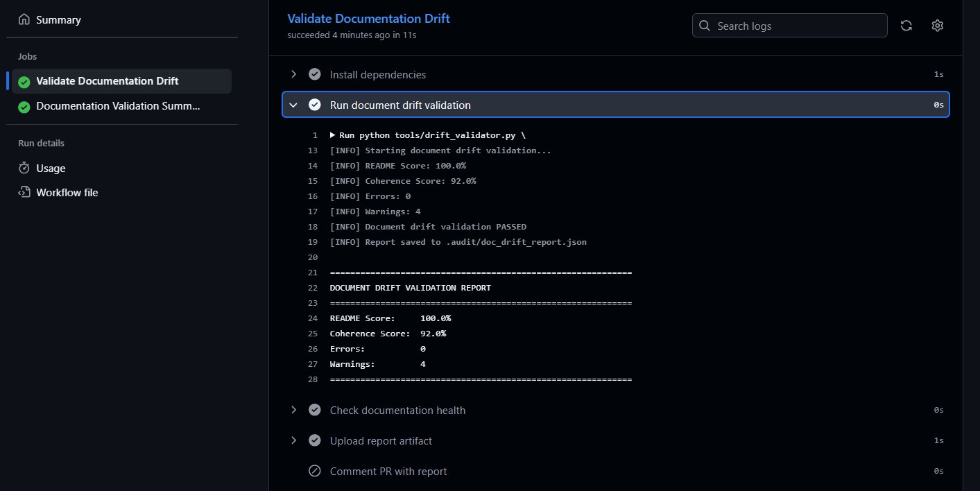Open the log settings gear icon
The image size is (980, 491).
click(937, 26)
